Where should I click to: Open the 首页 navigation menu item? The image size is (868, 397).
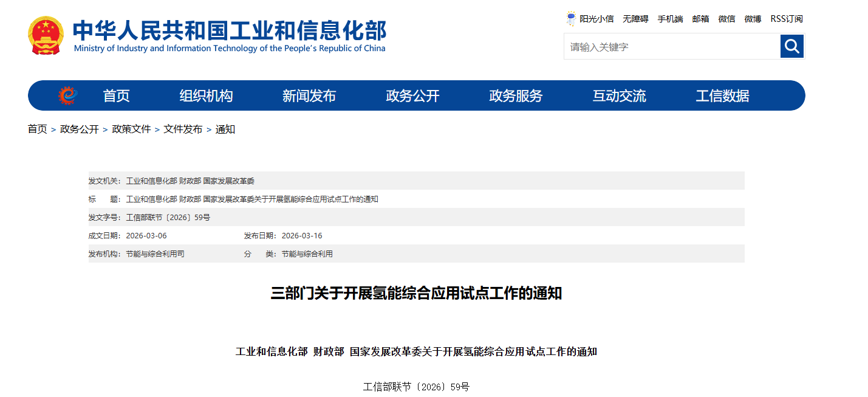(116, 96)
